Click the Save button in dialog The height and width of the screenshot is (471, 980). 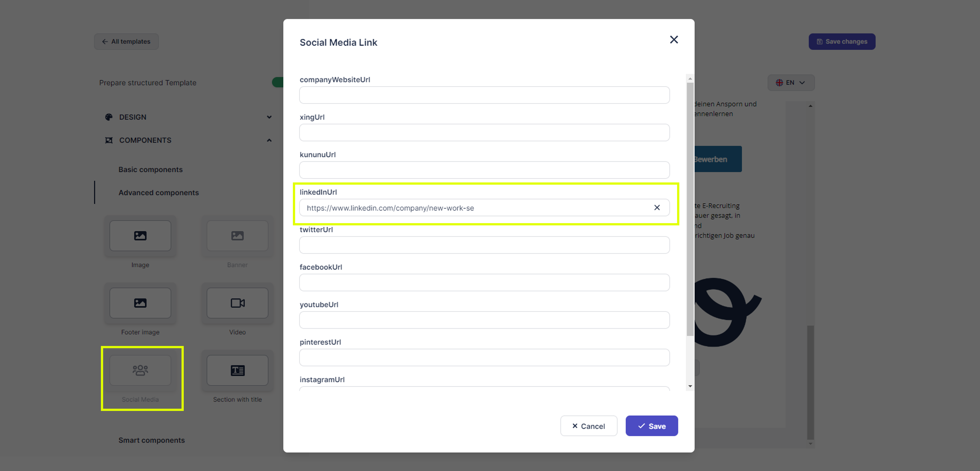coord(651,426)
